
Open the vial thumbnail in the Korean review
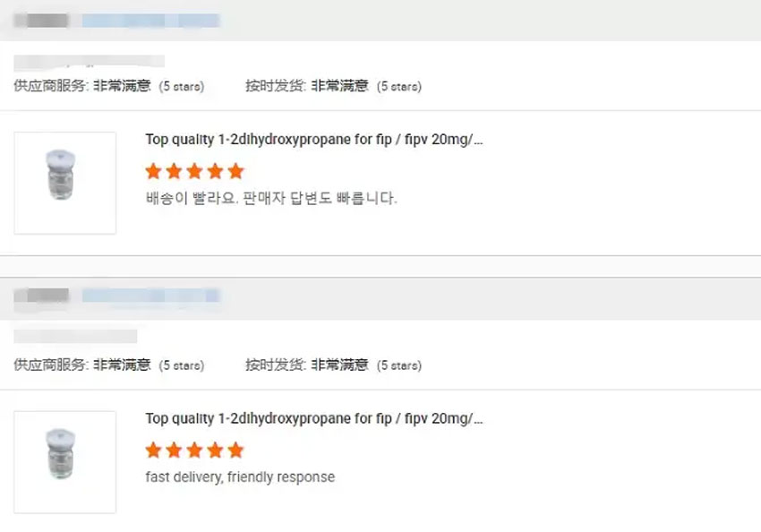tap(65, 183)
